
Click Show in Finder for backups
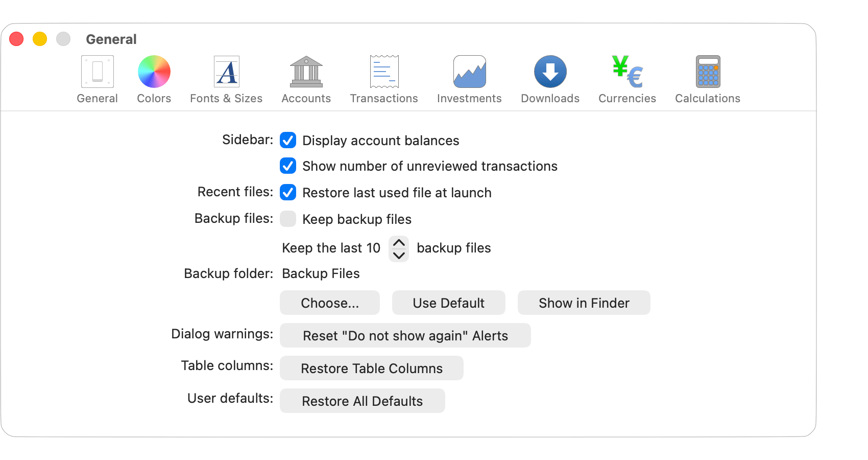click(584, 303)
